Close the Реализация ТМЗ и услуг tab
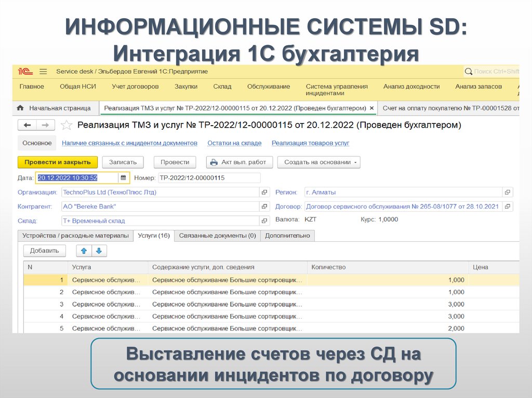Viewport: 532px width, 398px height. (x=371, y=108)
